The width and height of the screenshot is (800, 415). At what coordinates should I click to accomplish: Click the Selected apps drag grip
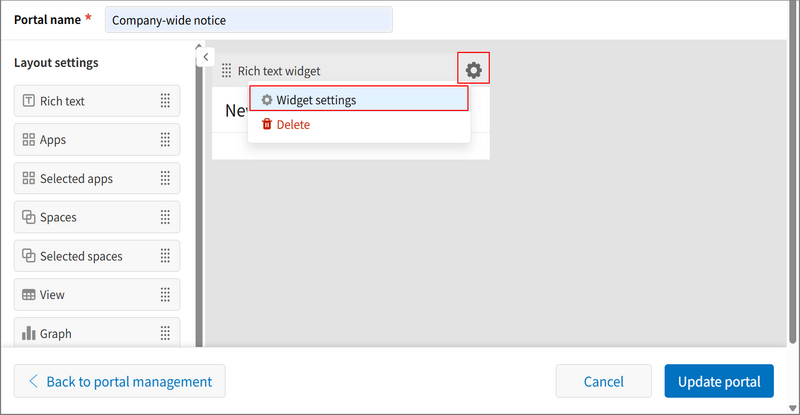click(165, 179)
